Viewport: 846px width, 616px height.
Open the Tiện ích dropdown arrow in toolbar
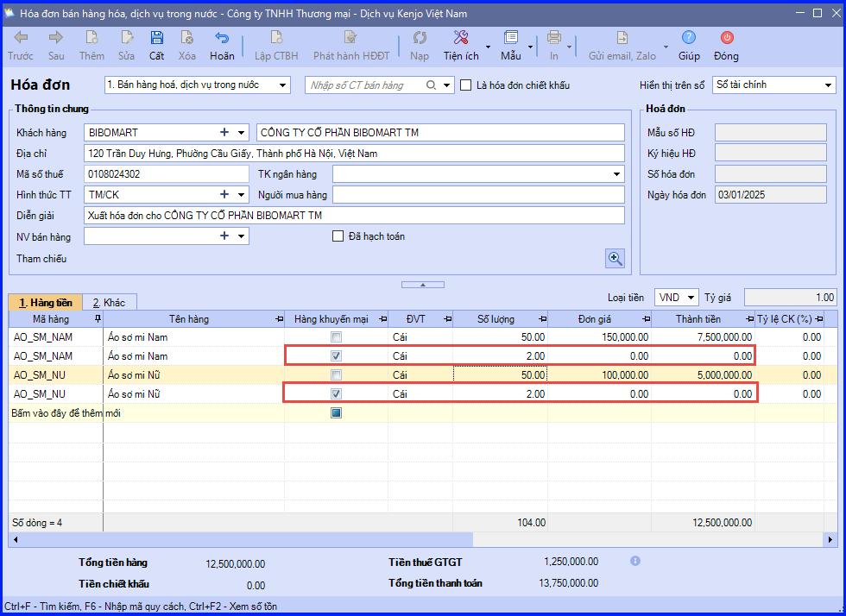(x=488, y=47)
